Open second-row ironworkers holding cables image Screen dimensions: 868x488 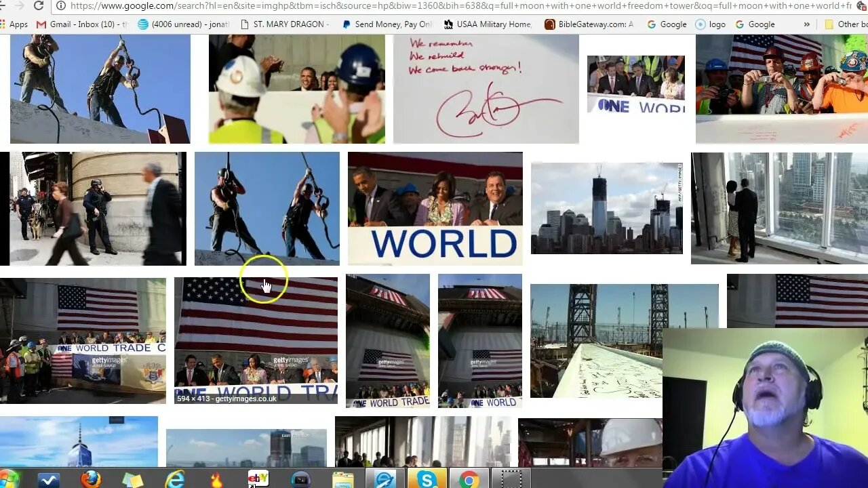click(x=267, y=209)
